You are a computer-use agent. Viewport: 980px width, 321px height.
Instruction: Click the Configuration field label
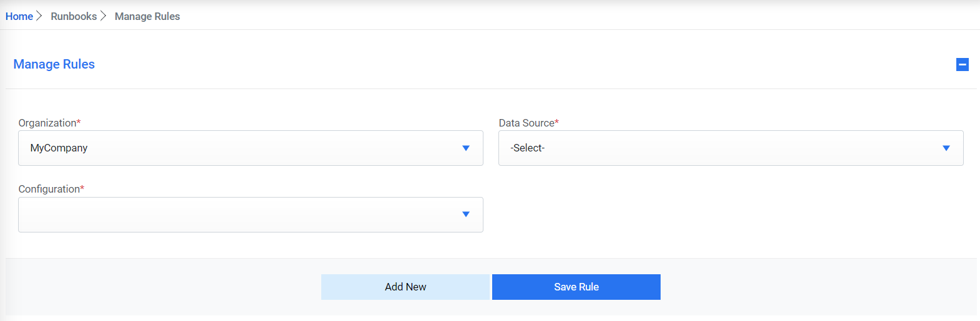click(49, 189)
